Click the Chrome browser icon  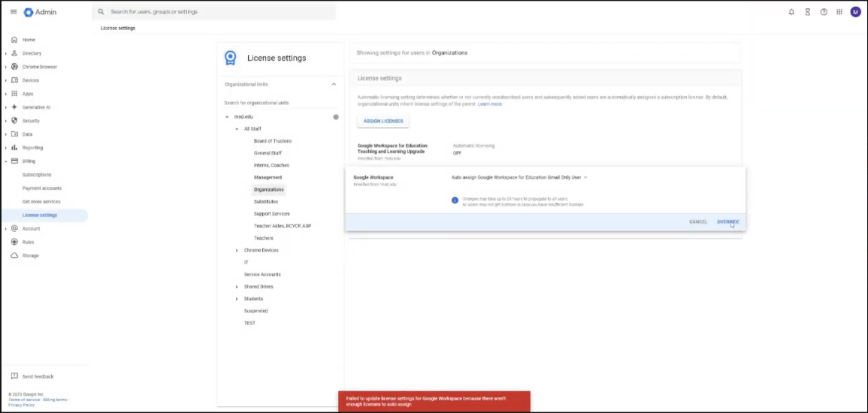pyautogui.click(x=14, y=66)
